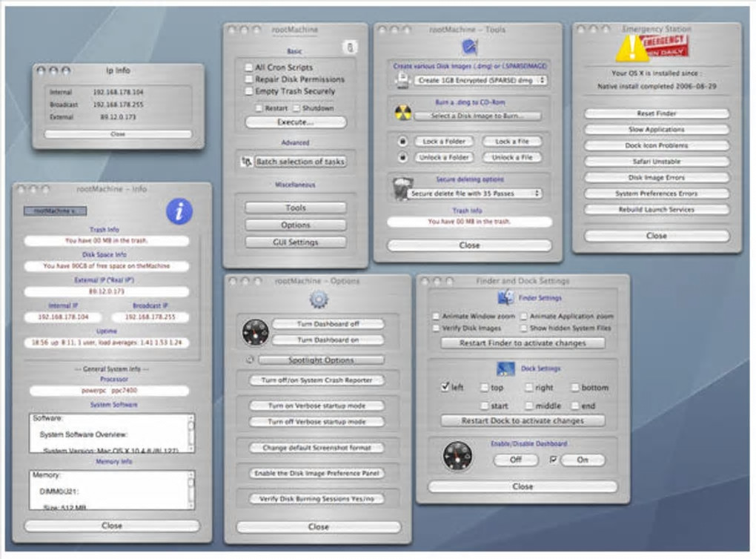Click Execute... in rootMachine window

click(296, 122)
